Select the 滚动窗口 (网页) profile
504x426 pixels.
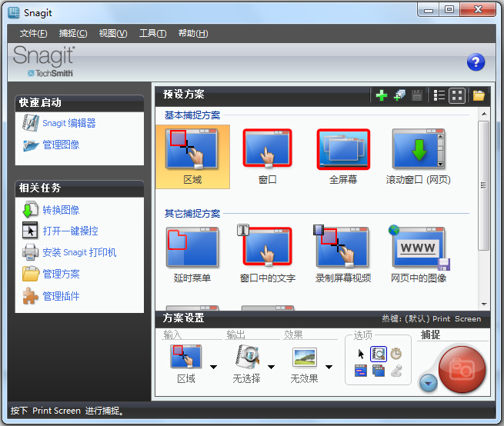pyautogui.click(x=418, y=156)
